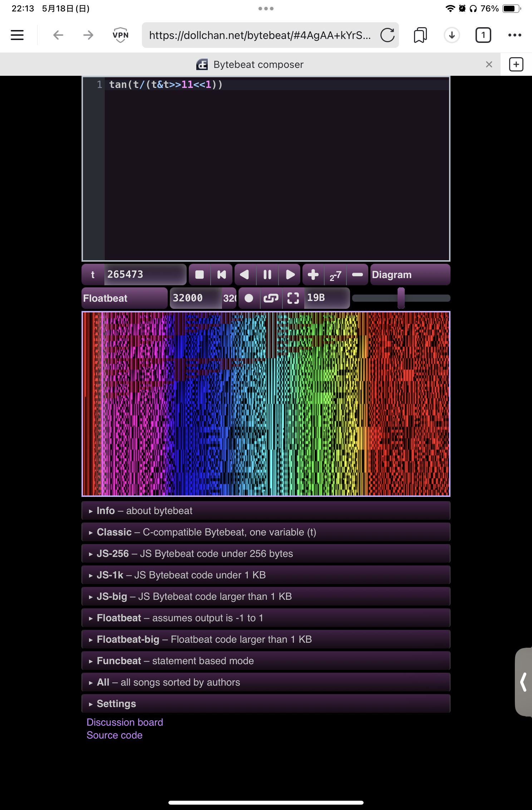Expand the All songs by authors section
Viewport: 532px width, 810px height.
point(266,682)
